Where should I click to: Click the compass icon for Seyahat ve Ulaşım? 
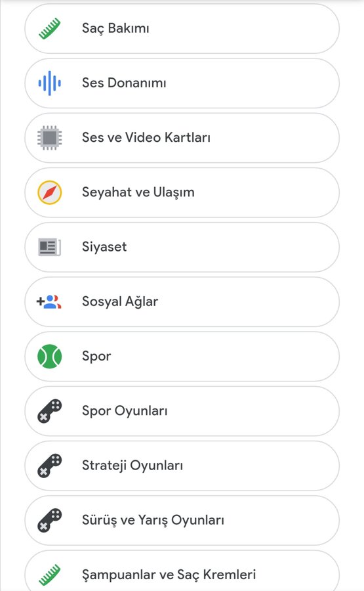50,192
